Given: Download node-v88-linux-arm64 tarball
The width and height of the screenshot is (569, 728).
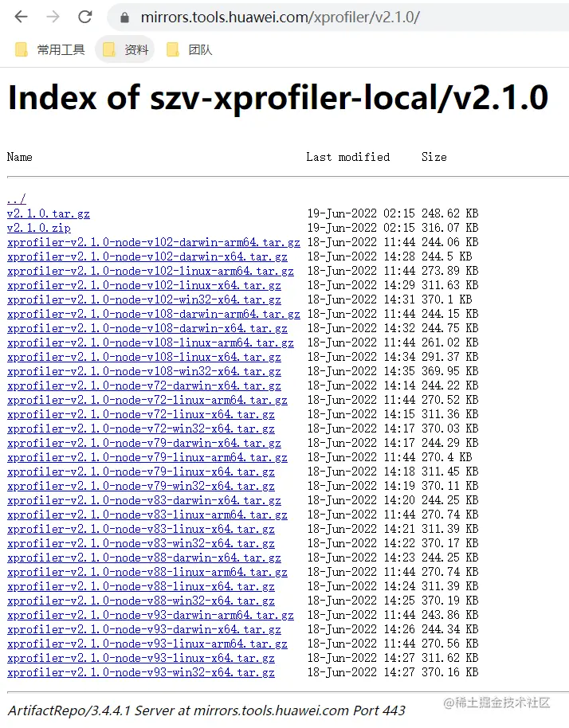Looking at the screenshot, I should pos(147,573).
